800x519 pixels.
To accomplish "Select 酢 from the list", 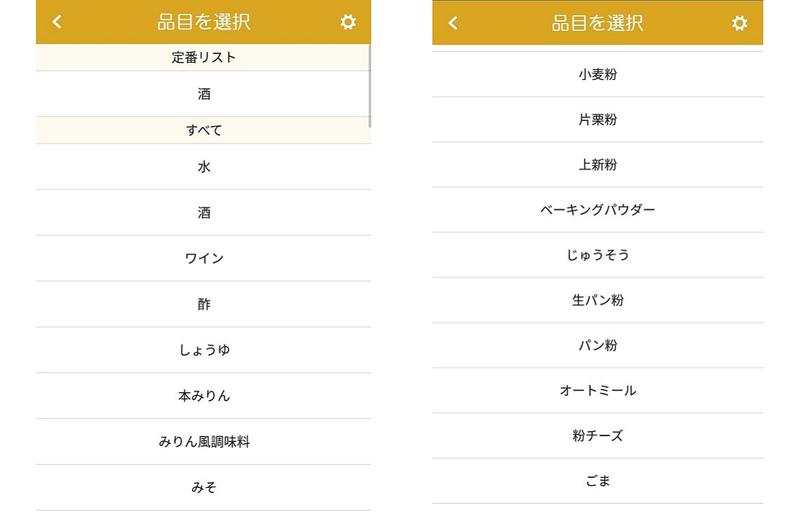I will click(204, 304).
